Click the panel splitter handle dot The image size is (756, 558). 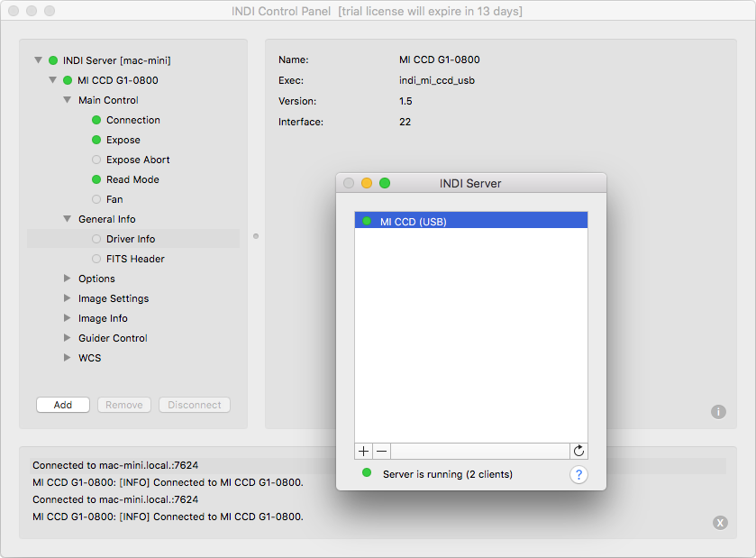coord(256,237)
